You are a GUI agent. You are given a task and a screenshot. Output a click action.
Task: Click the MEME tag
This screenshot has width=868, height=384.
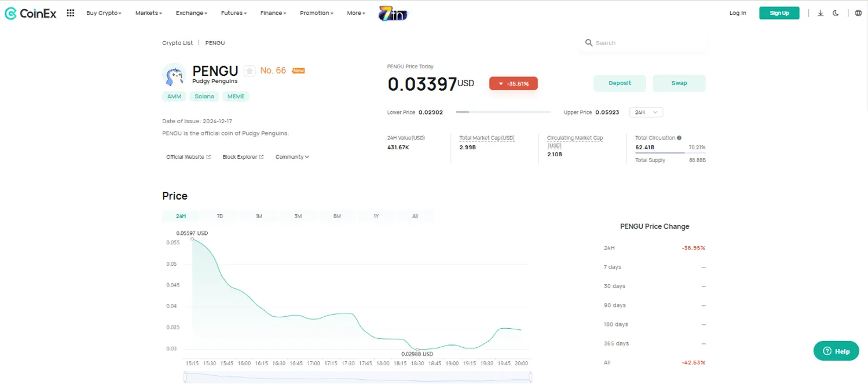235,97
